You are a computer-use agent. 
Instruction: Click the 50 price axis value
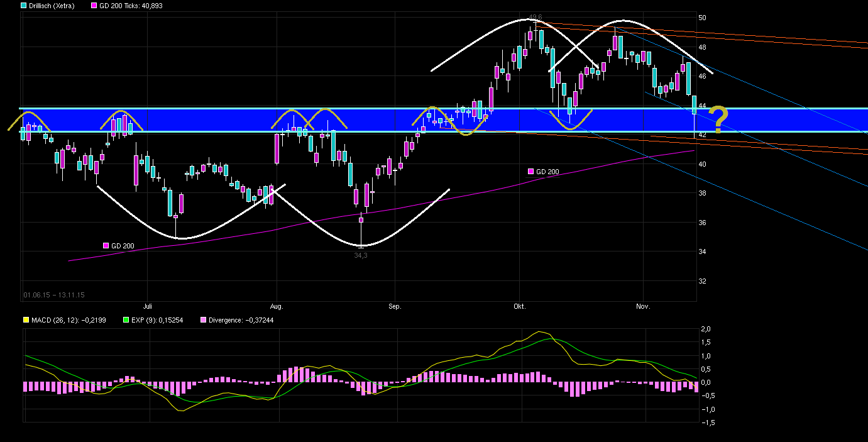tap(702, 18)
